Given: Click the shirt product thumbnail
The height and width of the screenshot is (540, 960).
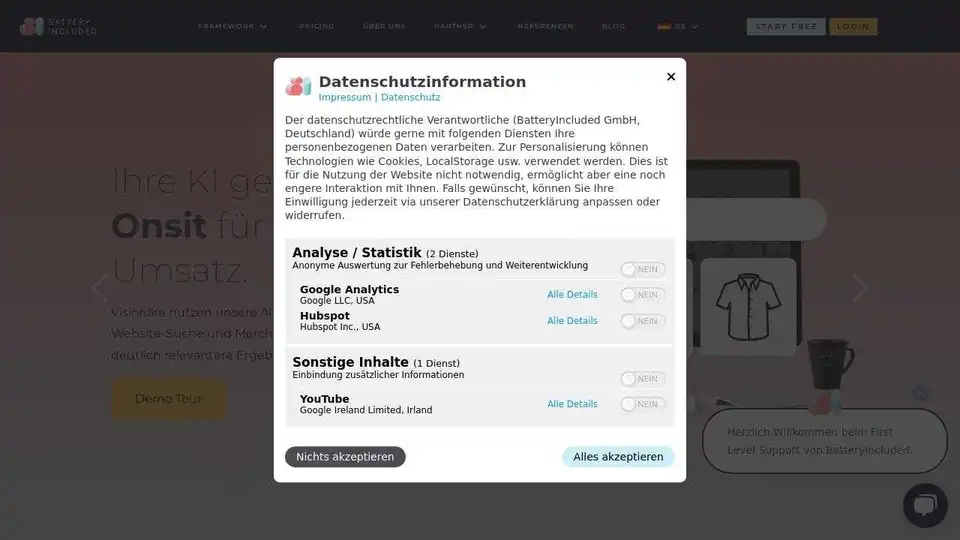Looking at the screenshot, I should point(748,307).
